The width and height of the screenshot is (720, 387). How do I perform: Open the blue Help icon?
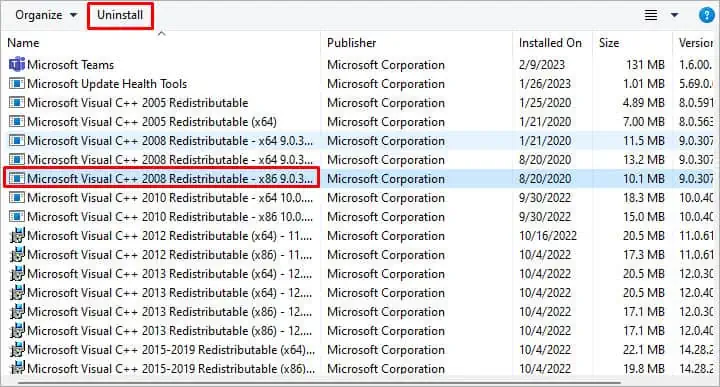click(x=706, y=15)
